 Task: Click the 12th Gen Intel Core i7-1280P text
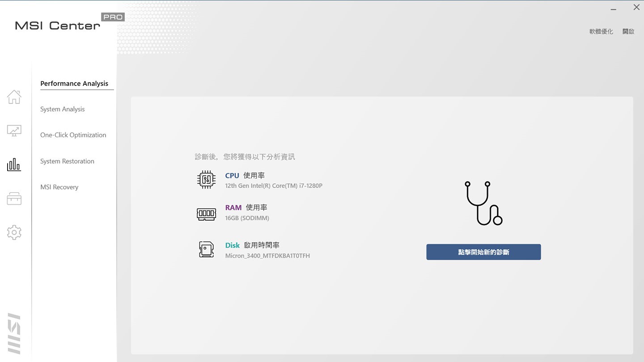coord(274,186)
